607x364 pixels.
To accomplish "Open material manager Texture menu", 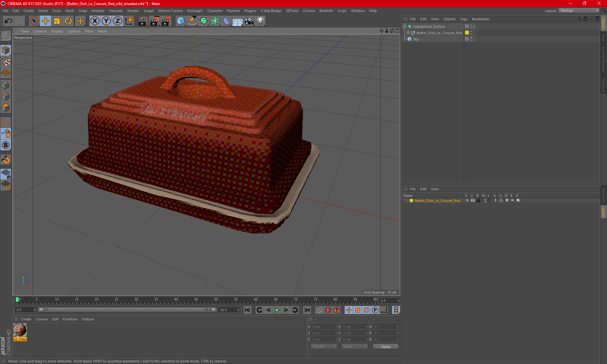I will (x=88, y=319).
